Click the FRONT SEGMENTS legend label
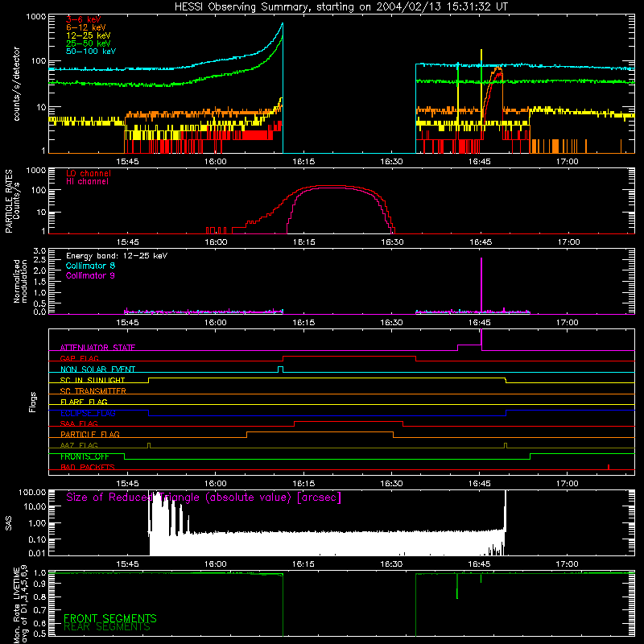Viewport: 644px width, 644px height. tap(110, 618)
